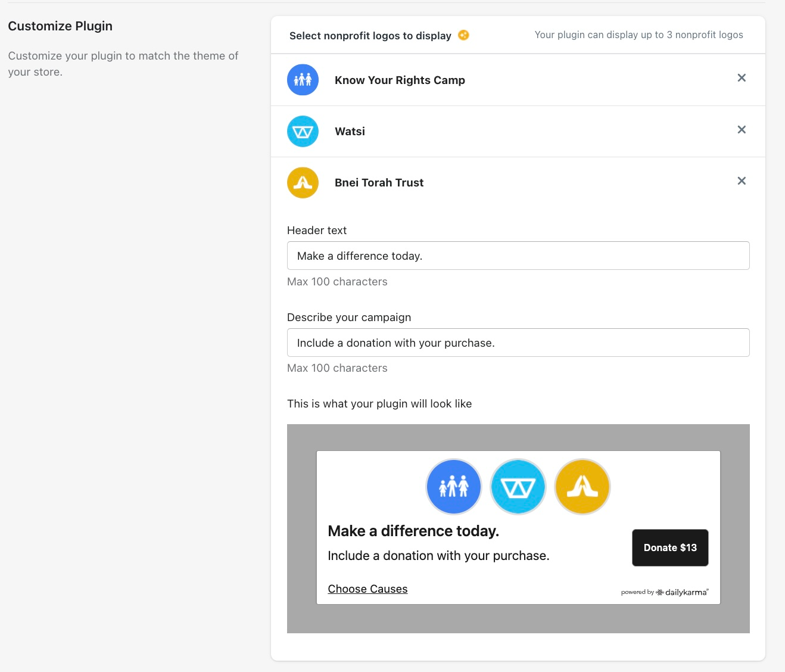Click the Watsi logo icon in list
This screenshot has height=672, width=785.
pos(303,132)
